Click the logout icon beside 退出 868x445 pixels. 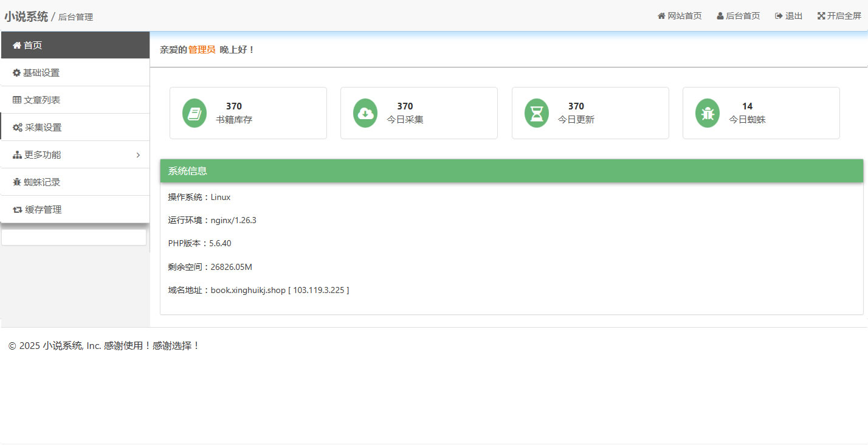tap(779, 16)
